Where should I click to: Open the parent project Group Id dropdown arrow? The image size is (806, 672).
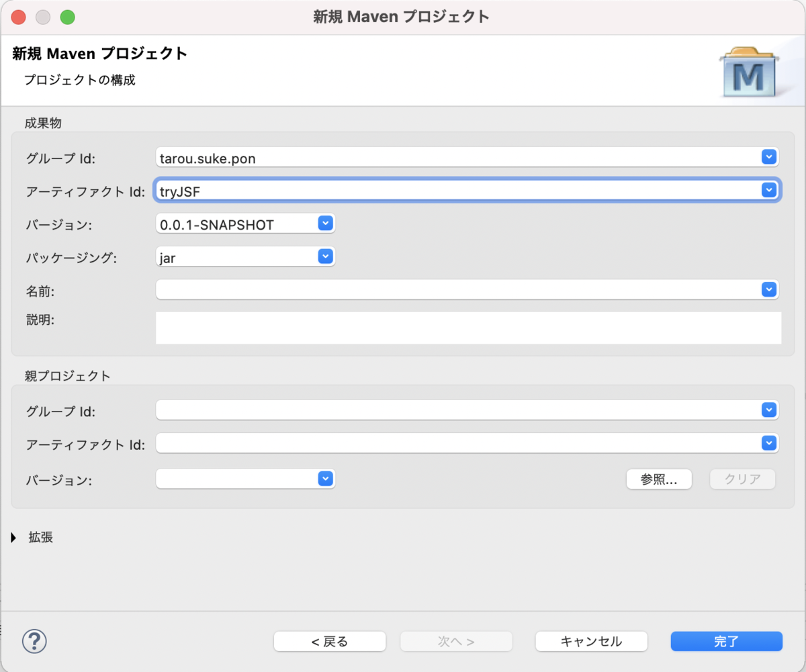769,410
